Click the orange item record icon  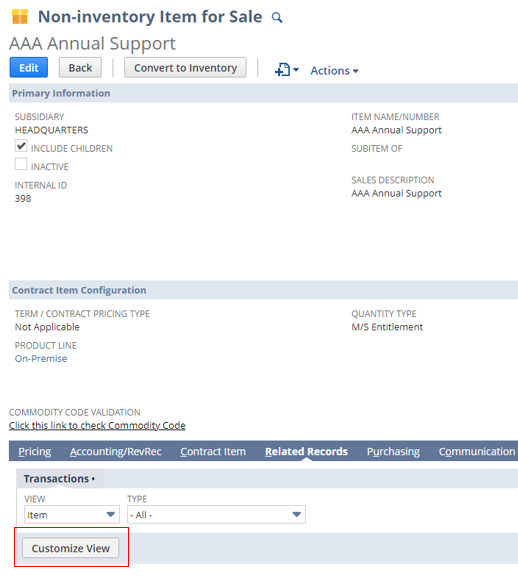click(20, 17)
